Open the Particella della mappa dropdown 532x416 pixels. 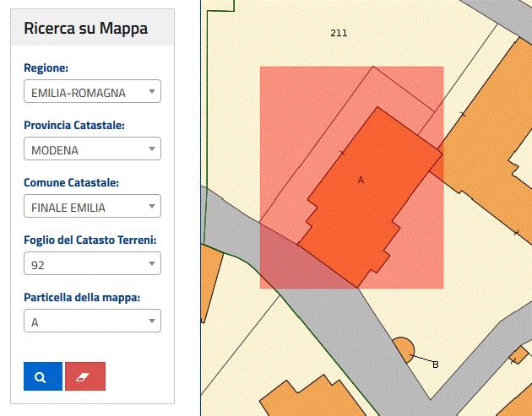92,321
